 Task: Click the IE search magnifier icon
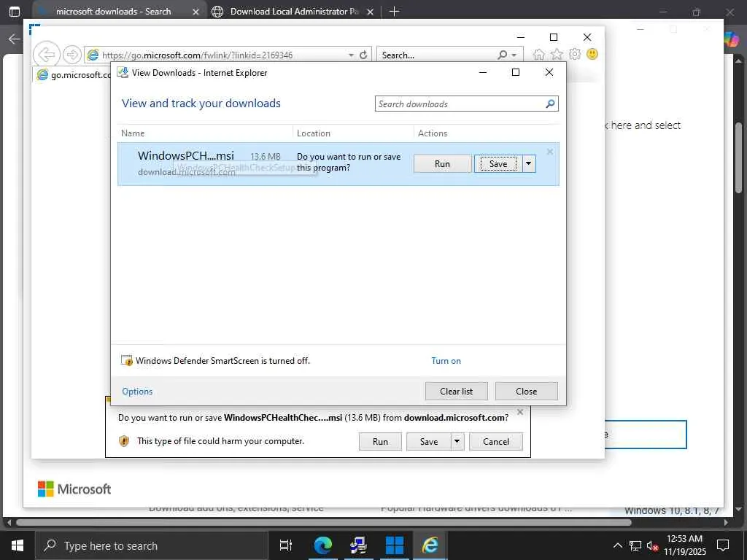coord(502,55)
